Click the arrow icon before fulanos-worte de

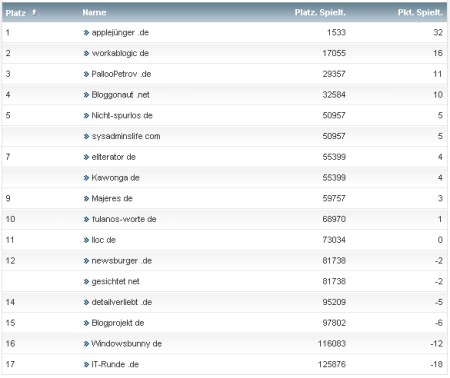coord(86,219)
